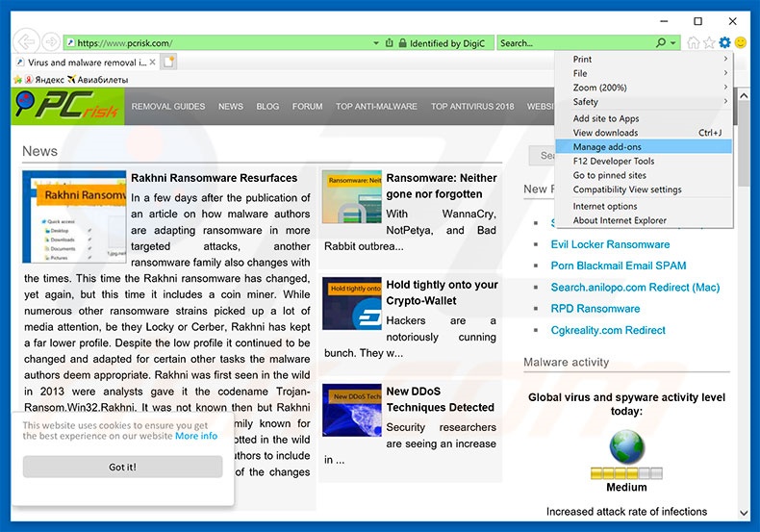Click the page scrollbar up arrow
The image size is (760, 532).
[743, 95]
